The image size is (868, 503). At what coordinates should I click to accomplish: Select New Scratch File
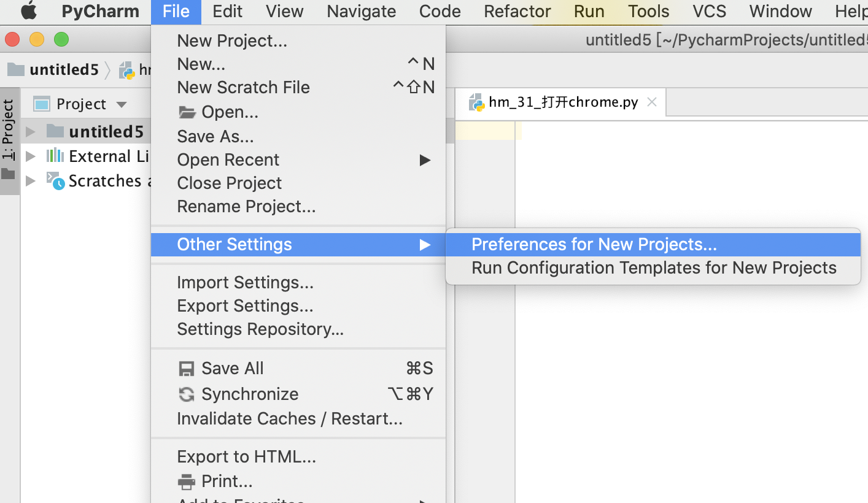click(x=298, y=87)
